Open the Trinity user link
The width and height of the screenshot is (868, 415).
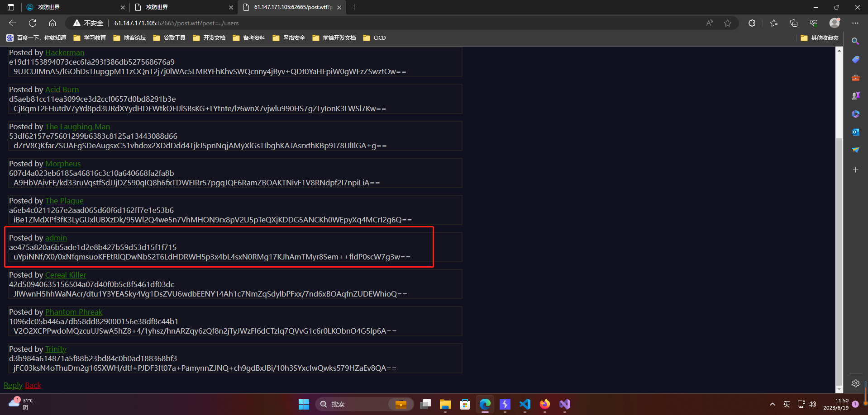pos(56,349)
